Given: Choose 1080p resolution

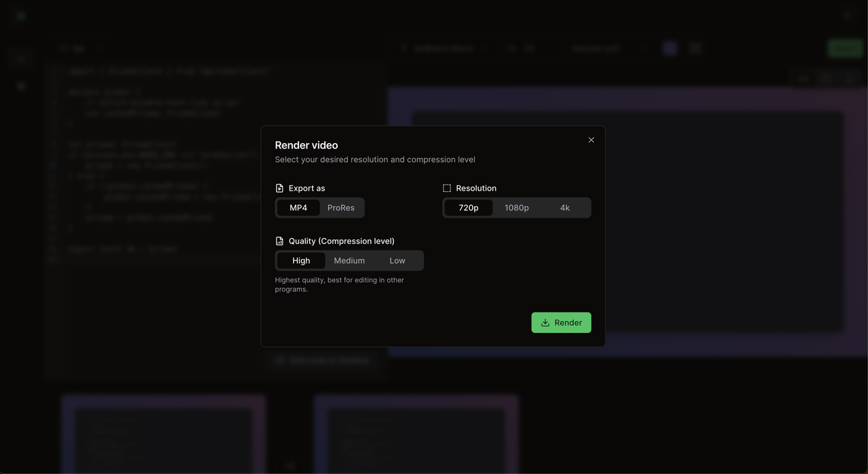Looking at the screenshot, I should [x=517, y=208].
